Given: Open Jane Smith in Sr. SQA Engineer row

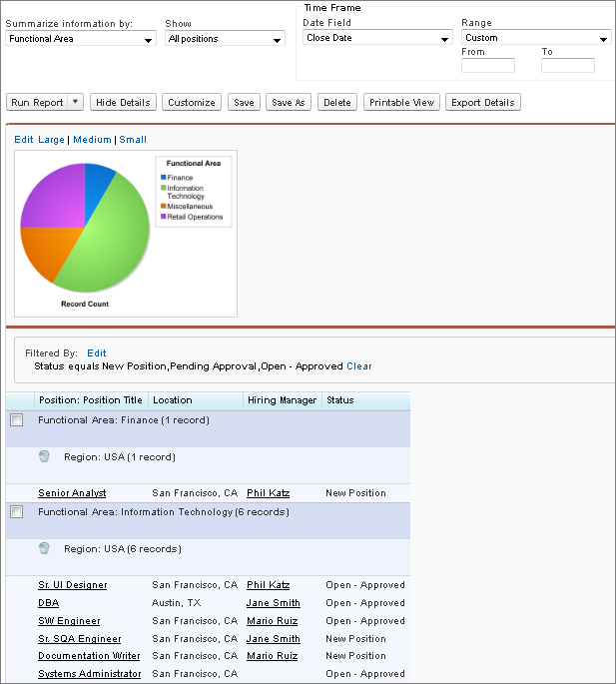Looking at the screenshot, I should (274, 639).
